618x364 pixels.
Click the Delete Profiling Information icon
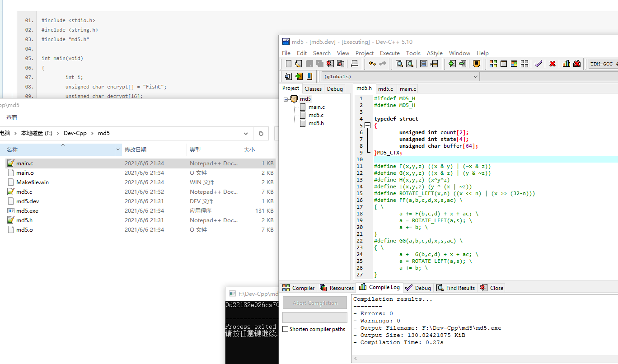point(577,64)
